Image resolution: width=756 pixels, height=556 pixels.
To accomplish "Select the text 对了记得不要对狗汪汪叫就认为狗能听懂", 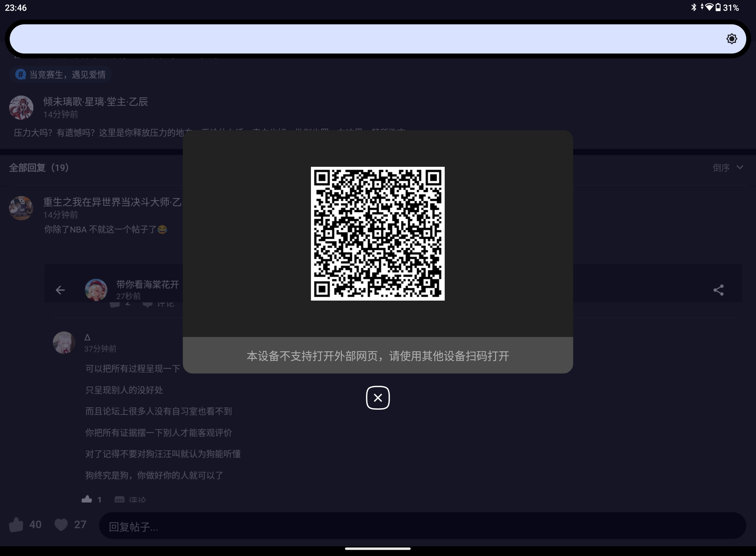I will pos(163,454).
